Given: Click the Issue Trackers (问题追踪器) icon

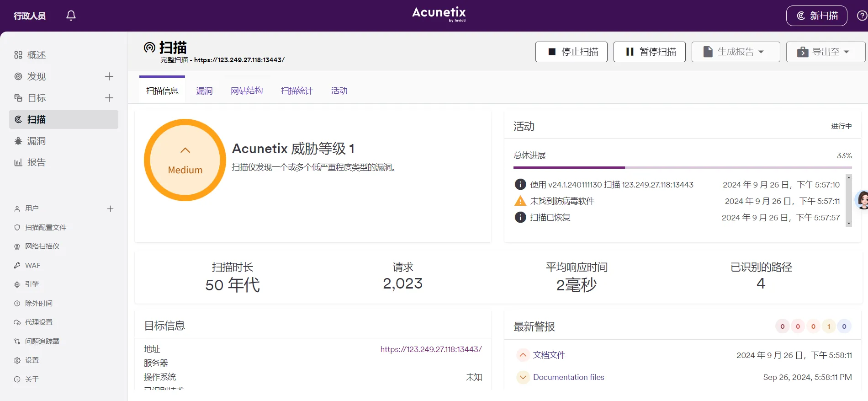Looking at the screenshot, I should pos(17,341).
